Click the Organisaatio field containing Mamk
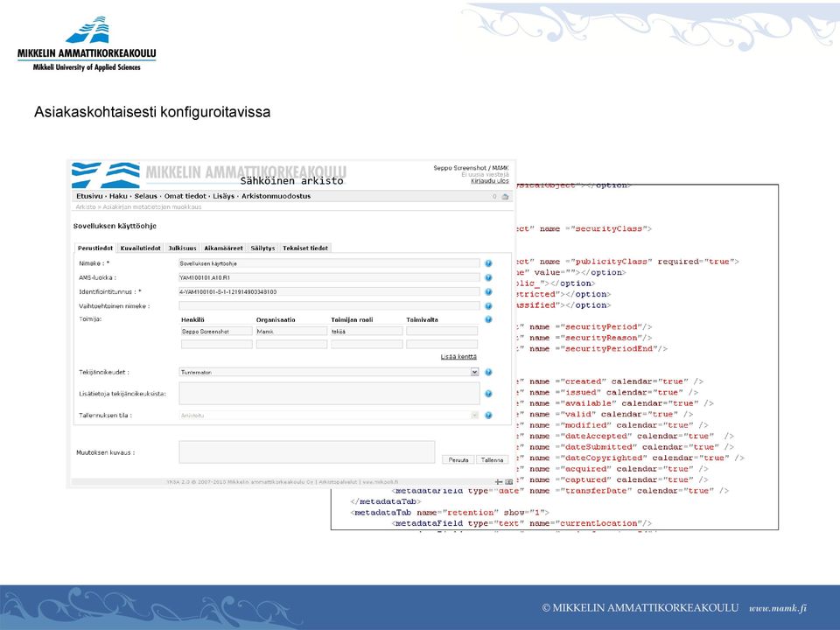Viewport: 840px width, 630px height. [291, 332]
